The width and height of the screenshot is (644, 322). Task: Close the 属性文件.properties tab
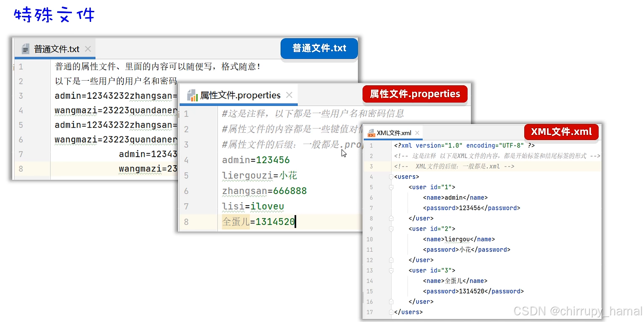pos(289,95)
